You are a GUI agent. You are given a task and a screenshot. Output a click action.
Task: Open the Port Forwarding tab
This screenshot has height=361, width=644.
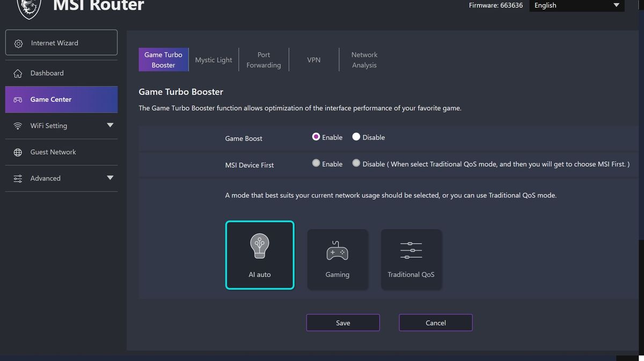point(264,60)
